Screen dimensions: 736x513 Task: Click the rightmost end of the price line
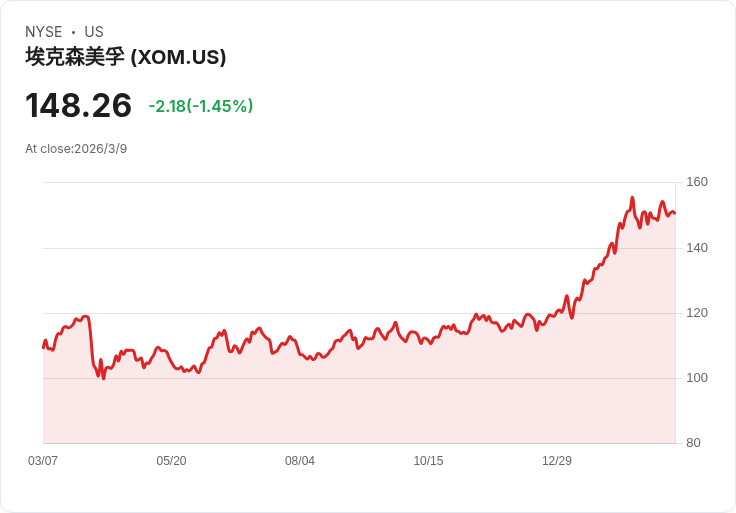(x=675, y=213)
